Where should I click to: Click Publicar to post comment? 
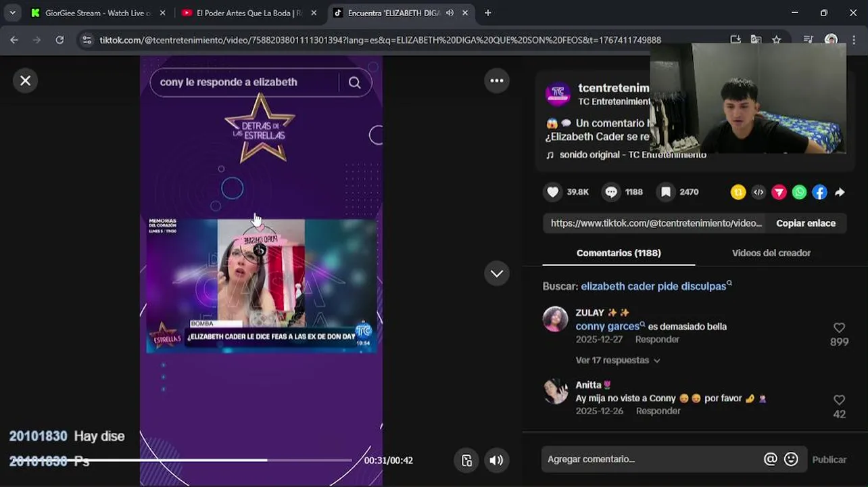pos(829,459)
